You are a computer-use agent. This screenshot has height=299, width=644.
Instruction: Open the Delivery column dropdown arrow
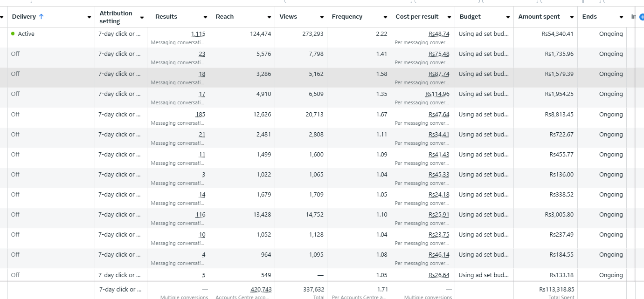coord(89,17)
